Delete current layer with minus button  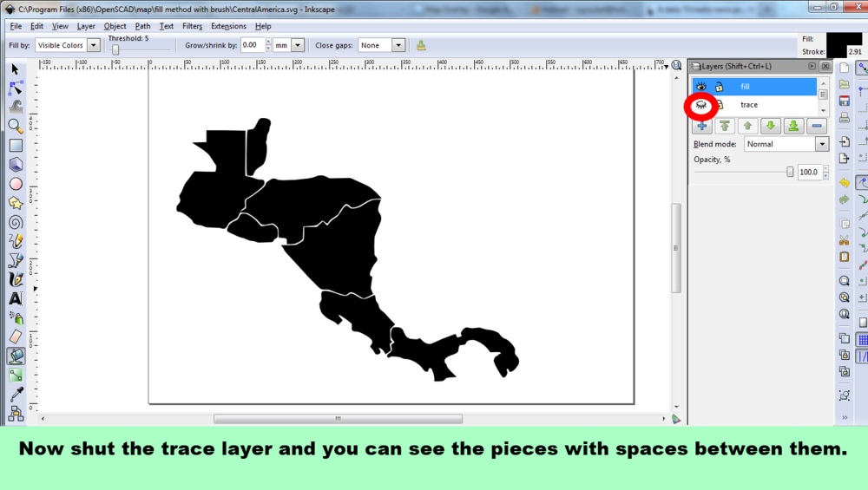[817, 126]
